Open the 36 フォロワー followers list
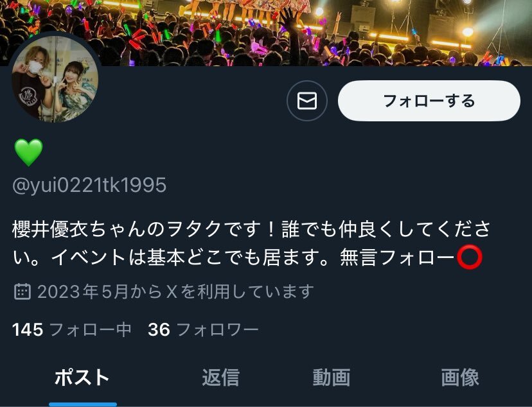Viewport: 532px width, 407px height. (203, 329)
